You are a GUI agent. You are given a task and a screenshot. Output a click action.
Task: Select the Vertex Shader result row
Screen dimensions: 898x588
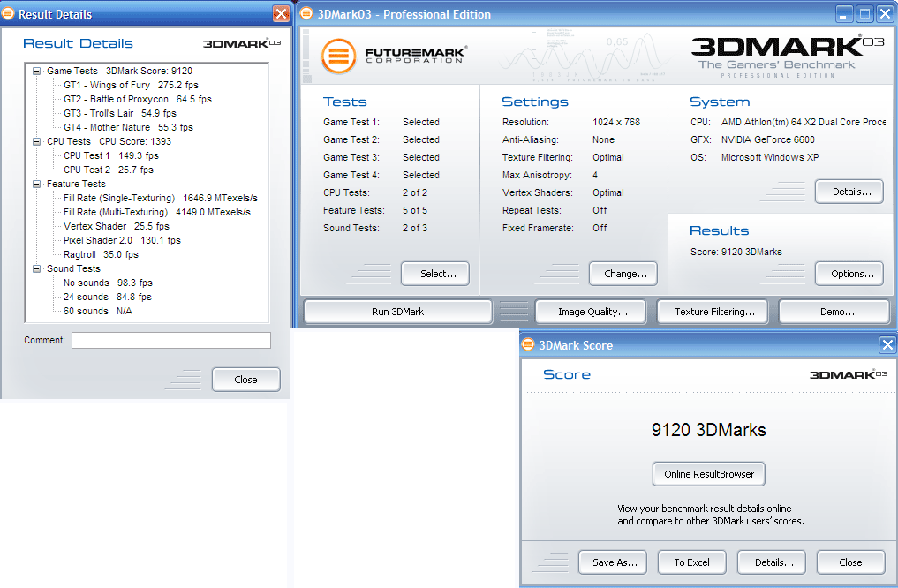click(117, 226)
